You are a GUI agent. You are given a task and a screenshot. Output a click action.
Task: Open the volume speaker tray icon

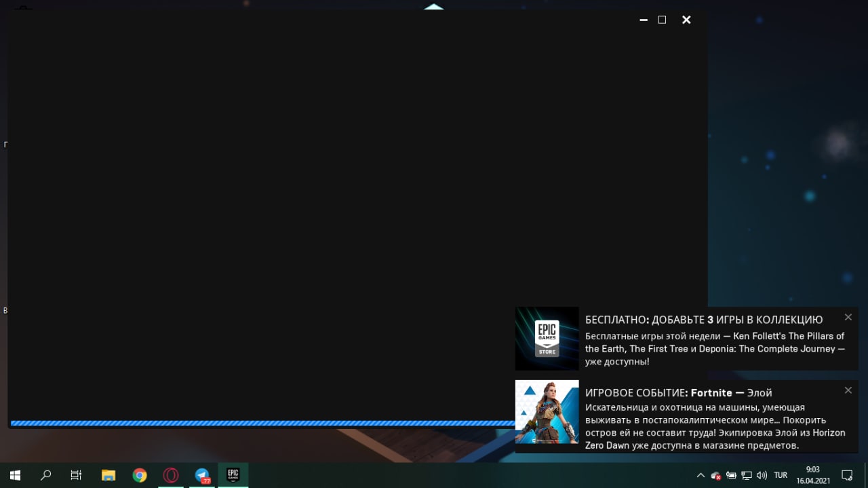762,475
